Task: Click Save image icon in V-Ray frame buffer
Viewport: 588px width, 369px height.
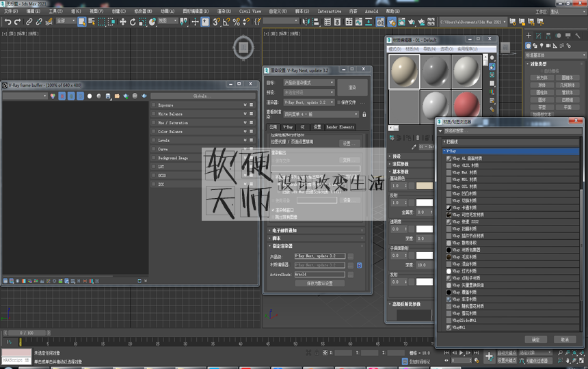Action: point(108,96)
